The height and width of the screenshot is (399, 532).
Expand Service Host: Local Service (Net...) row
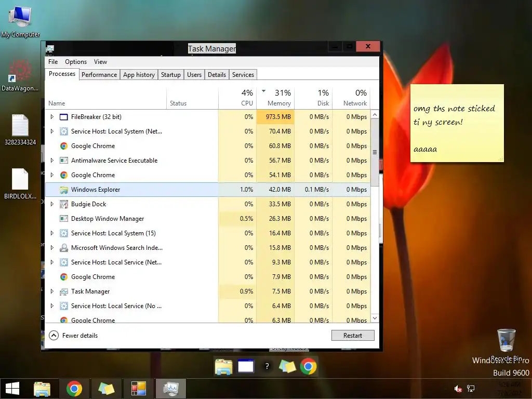52,262
